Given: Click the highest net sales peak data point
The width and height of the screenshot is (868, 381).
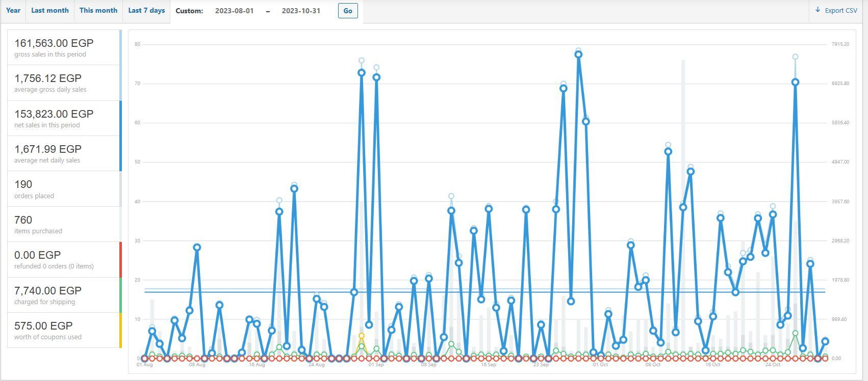Looking at the screenshot, I should coord(578,55).
